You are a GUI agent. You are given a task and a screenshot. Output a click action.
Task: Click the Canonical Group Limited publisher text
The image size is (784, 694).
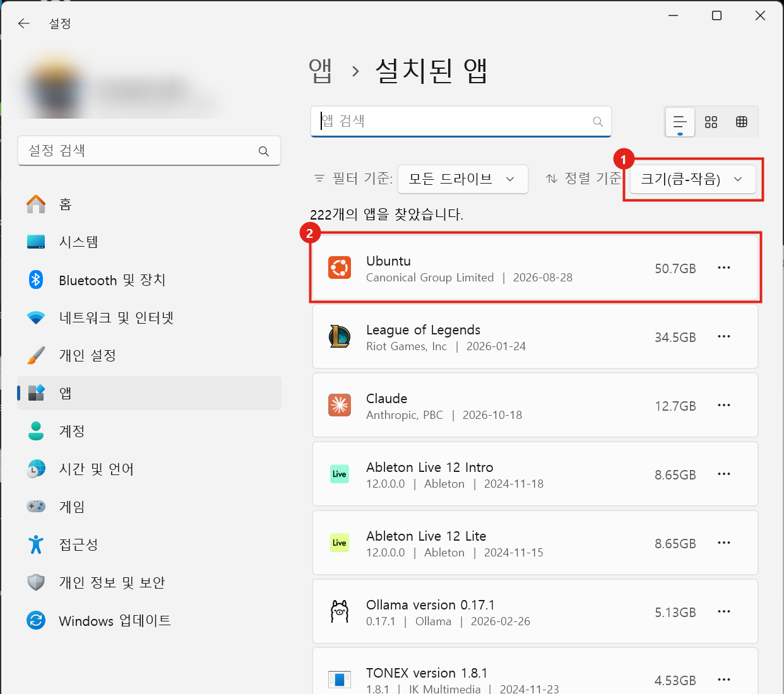430,278
